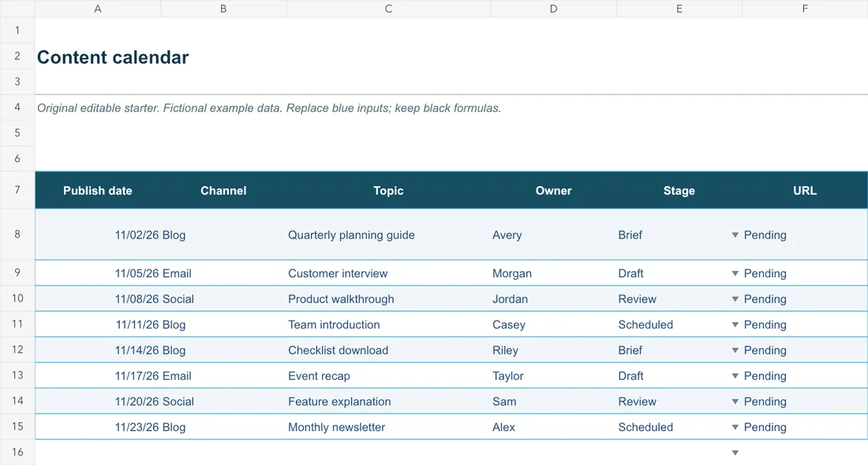Select the owner cell "Jordan"
The width and height of the screenshot is (868, 465).
[x=554, y=299]
